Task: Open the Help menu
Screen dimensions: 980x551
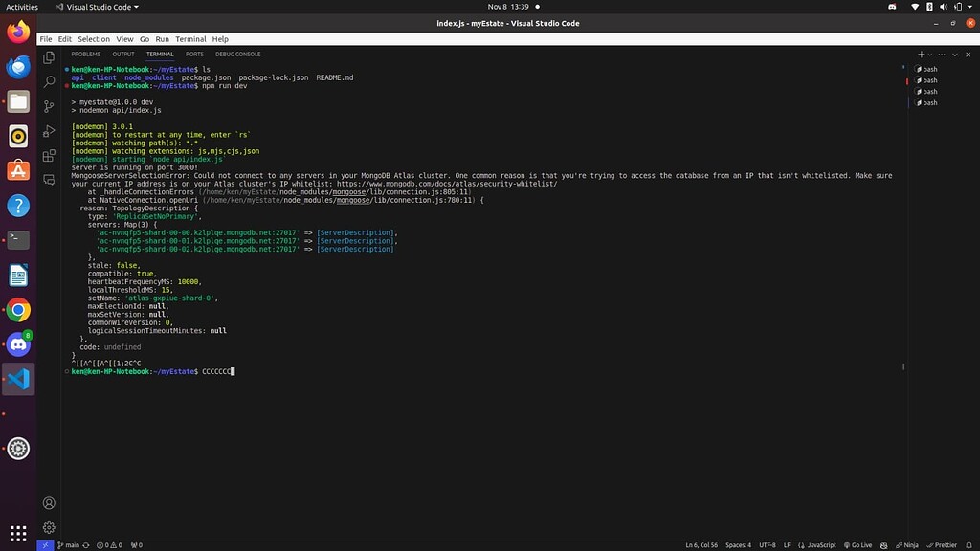Action: (x=220, y=38)
